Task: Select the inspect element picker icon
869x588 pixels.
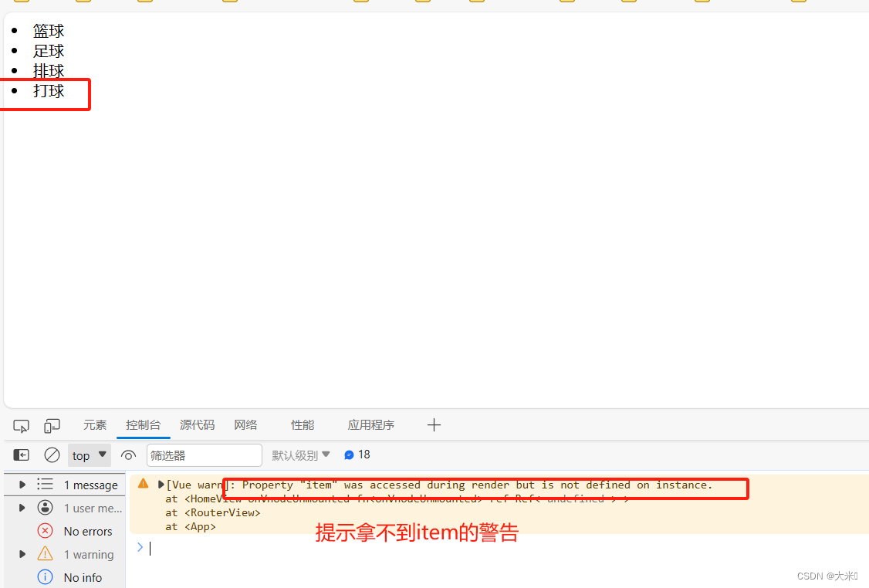Action: 21,425
